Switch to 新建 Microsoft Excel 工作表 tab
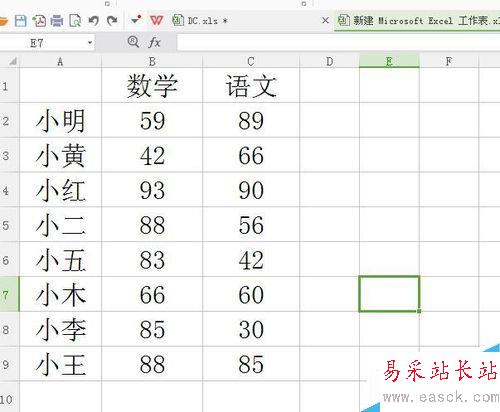The width and height of the screenshot is (500, 412). pos(418,21)
